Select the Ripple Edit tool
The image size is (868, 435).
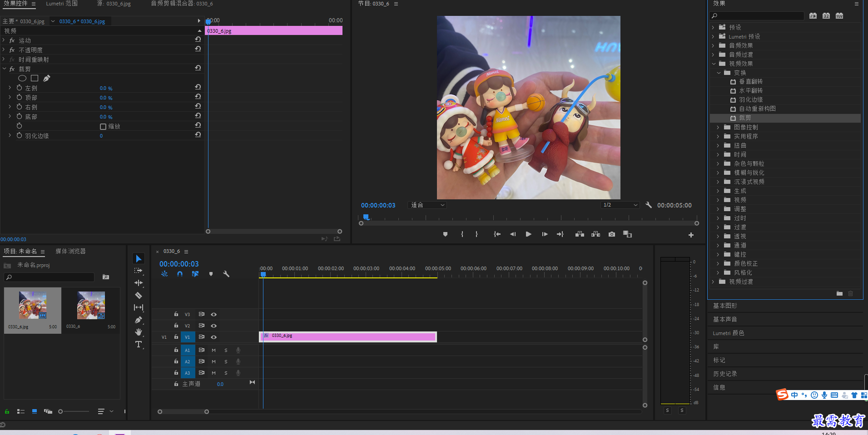[139, 283]
